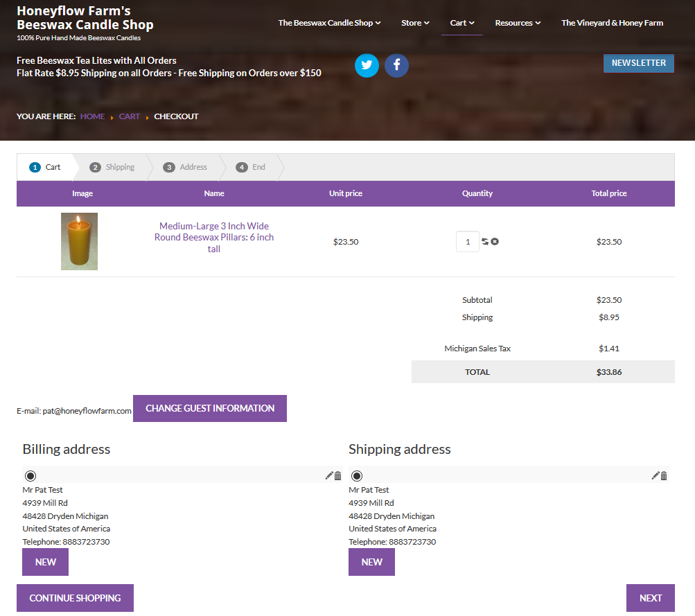Click the candle product thumbnail image
Image resolution: width=695 pixels, height=616 pixels.
point(80,242)
